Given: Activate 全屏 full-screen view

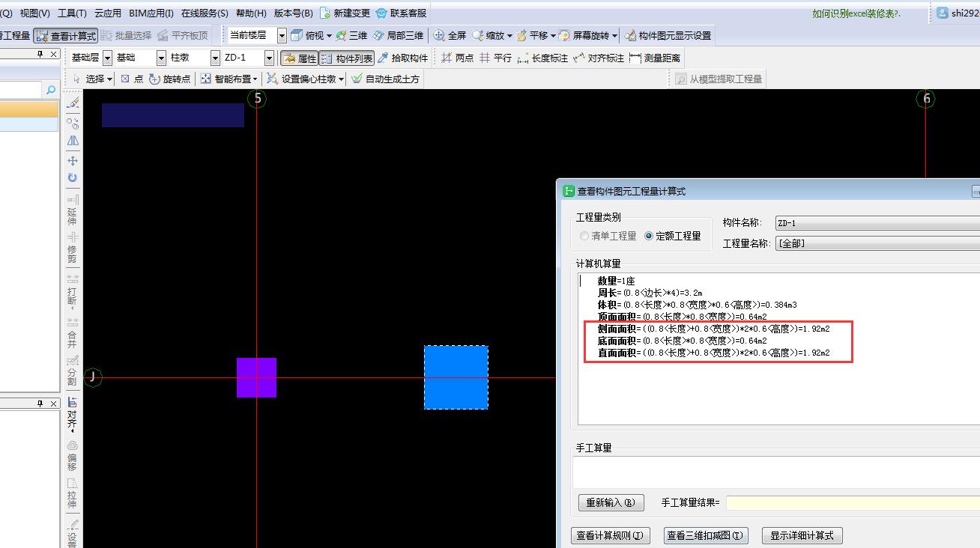Looking at the screenshot, I should point(450,35).
